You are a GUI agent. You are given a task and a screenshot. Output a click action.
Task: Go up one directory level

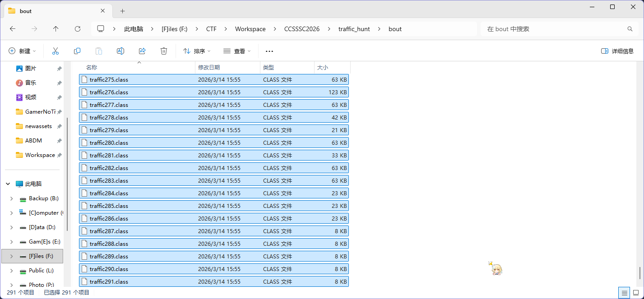coord(56,29)
